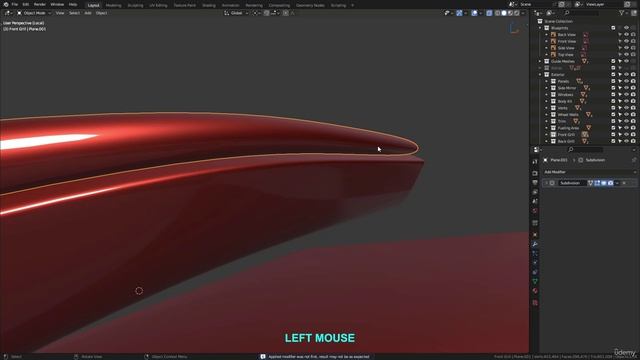Open the Output properties tab

535,183
